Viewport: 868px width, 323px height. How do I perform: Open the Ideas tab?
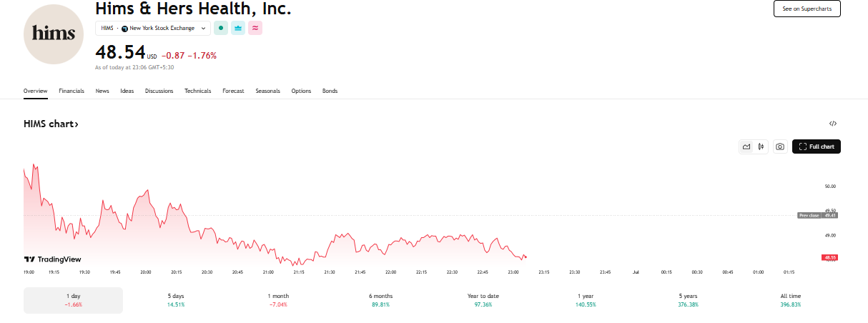[127, 91]
